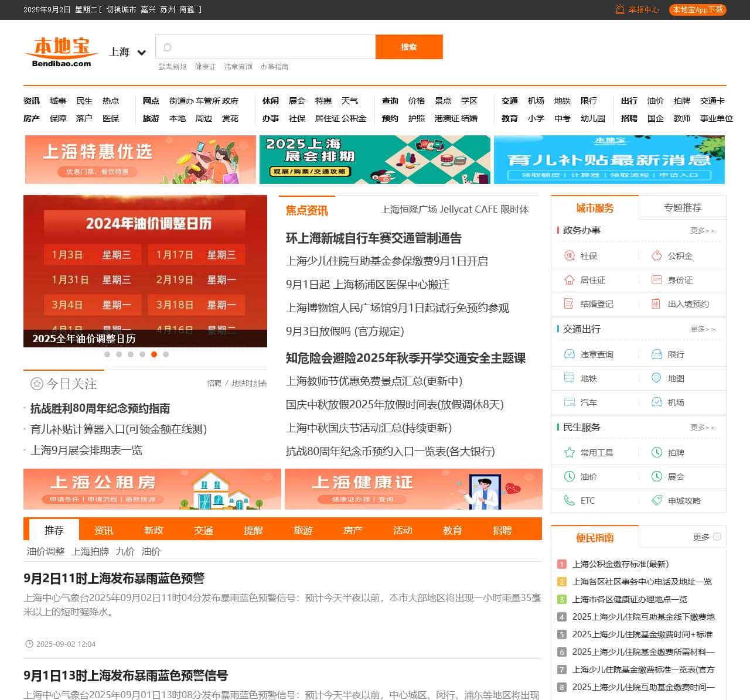Click 更多>> beside 政务办事
Image resolution: width=750 pixels, height=700 pixels.
[x=704, y=231]
